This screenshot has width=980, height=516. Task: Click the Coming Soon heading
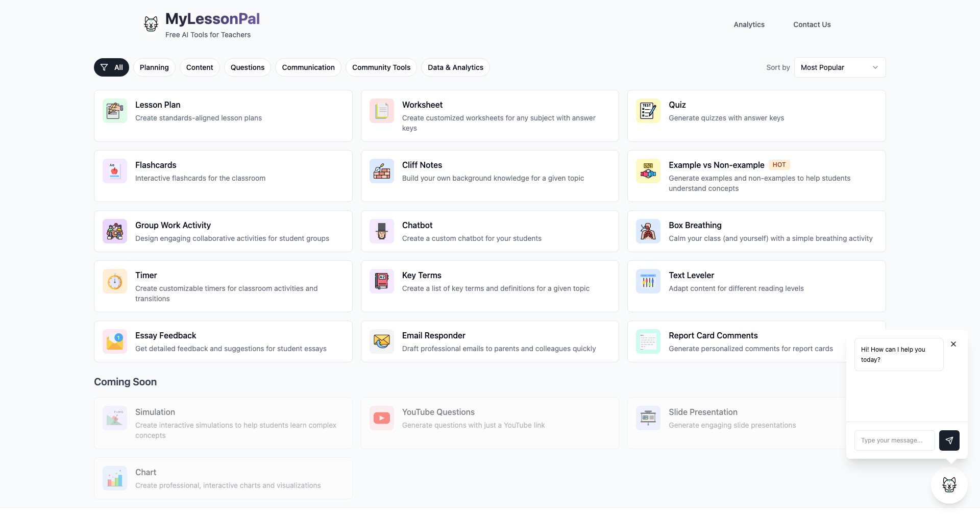pos(125,382)
